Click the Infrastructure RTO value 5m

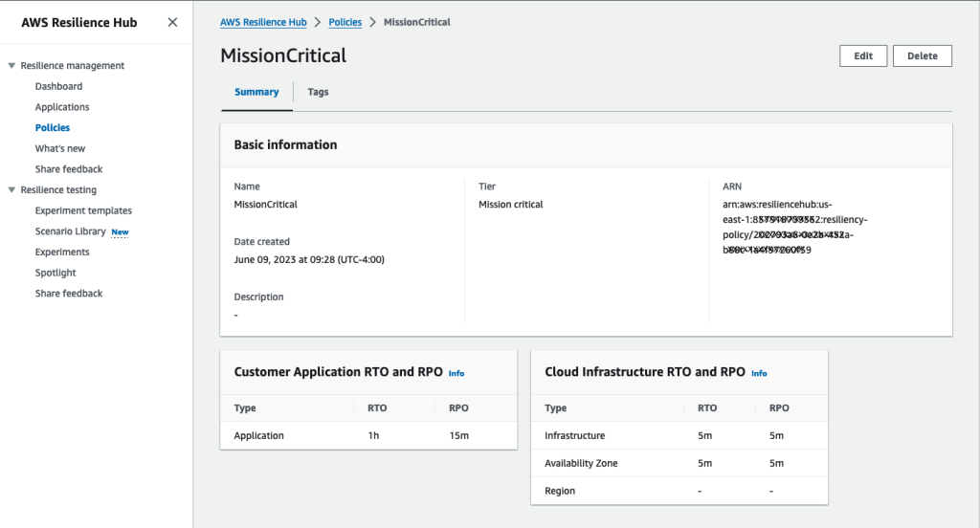coord(704,435)
